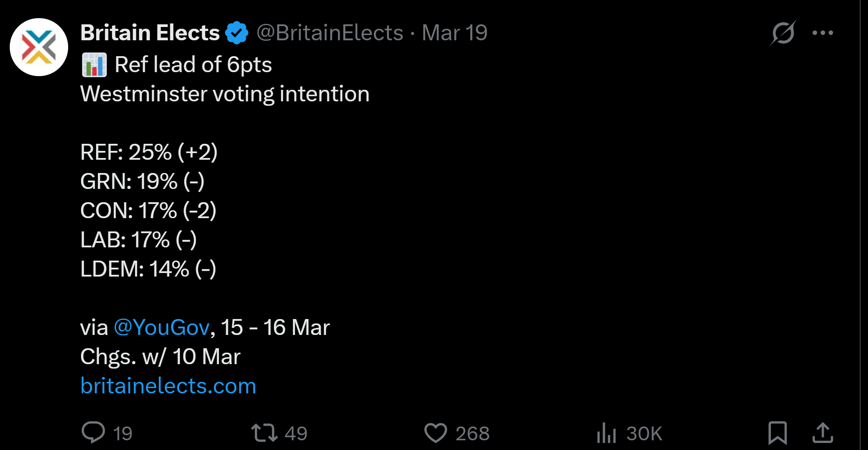Click the Britain Elects display name

[150, 33]
